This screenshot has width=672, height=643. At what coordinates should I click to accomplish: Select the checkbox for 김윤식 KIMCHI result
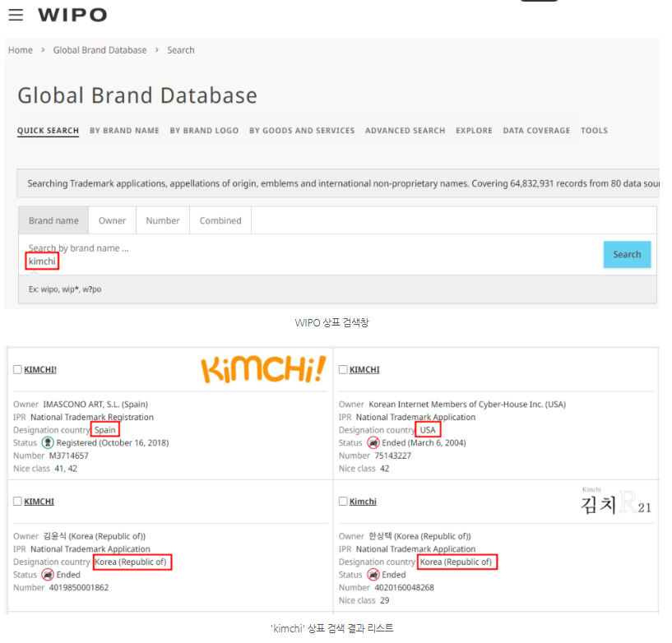point(17,502)
